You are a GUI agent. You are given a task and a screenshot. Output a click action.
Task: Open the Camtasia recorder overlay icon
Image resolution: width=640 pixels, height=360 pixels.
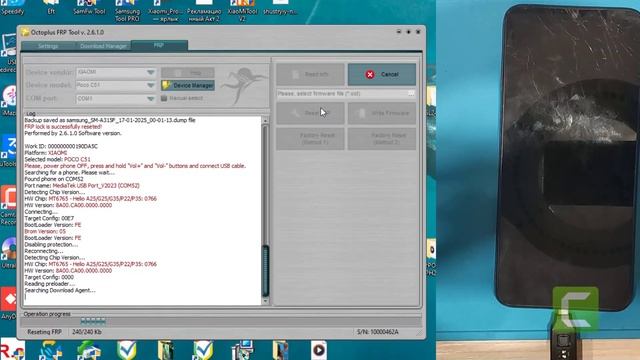[576, 310]
